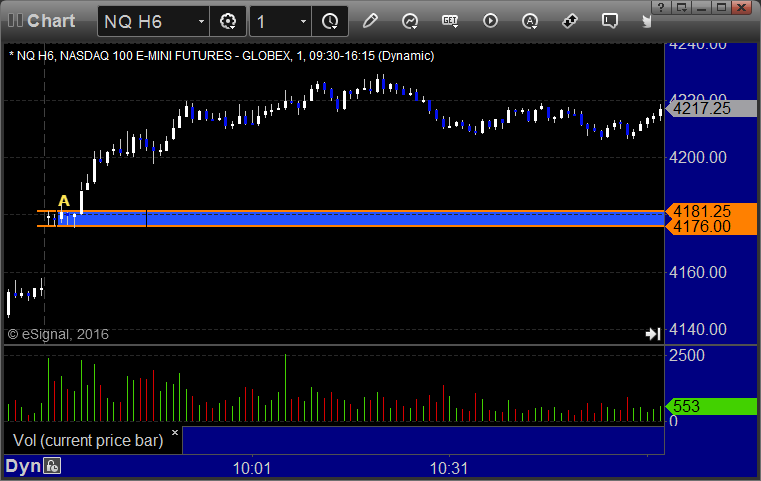The image size is (761, 481).
Task: Open the GET tools menu icon
Action: [x=450, y=21]
